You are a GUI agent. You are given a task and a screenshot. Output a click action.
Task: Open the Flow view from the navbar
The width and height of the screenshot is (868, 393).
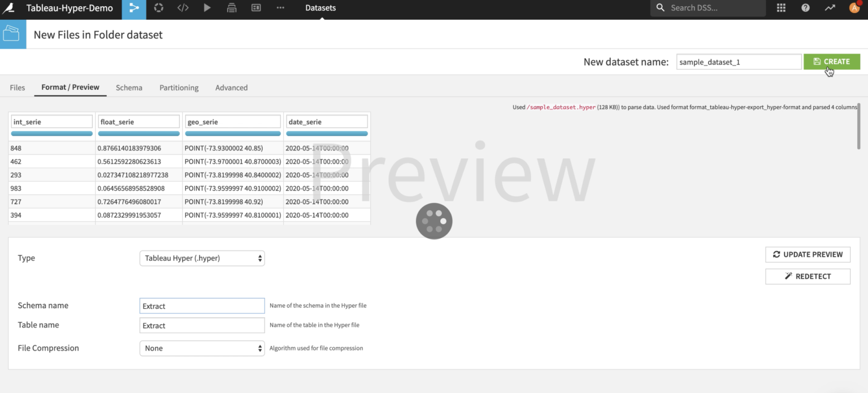[x=134, y=8]
